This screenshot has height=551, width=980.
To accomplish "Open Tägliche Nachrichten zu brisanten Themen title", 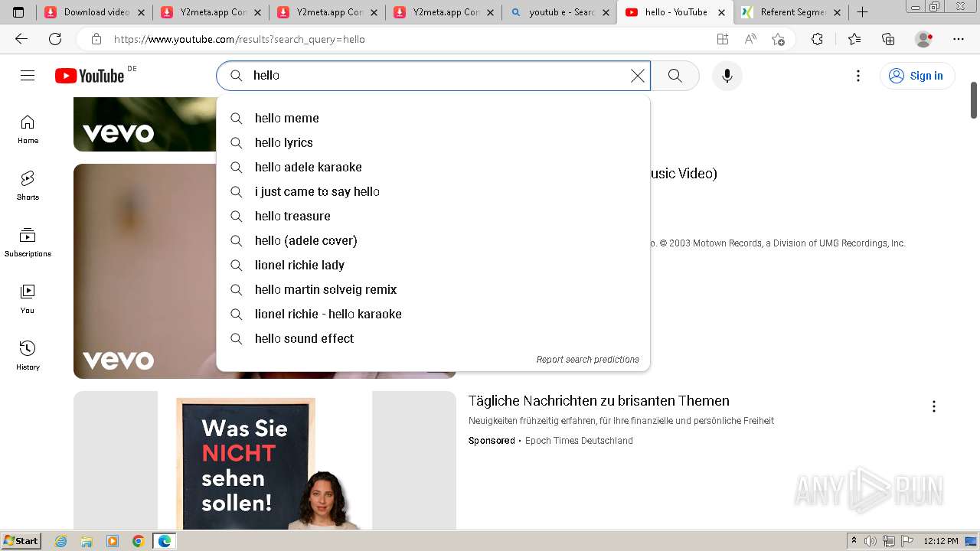I will tap(599, 401).
